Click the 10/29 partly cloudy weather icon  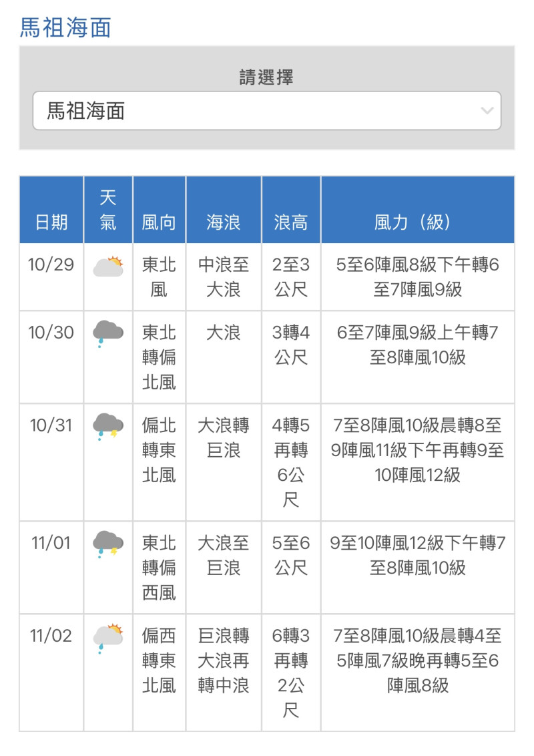point(108,266)
